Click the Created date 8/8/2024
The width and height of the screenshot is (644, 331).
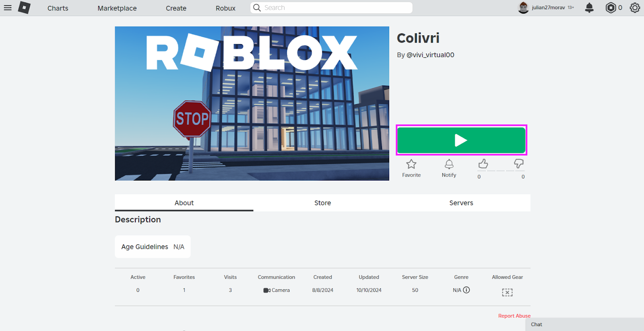[323, 290]
